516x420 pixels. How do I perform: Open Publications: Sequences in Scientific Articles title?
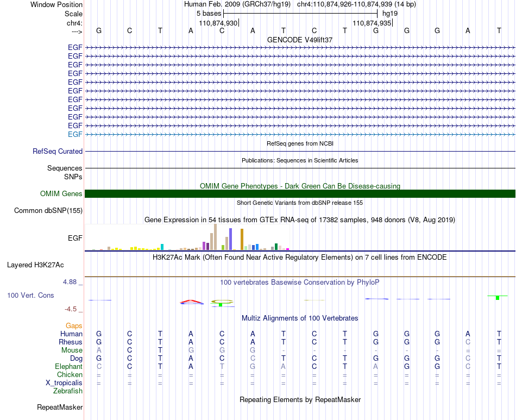coord(300,160)
